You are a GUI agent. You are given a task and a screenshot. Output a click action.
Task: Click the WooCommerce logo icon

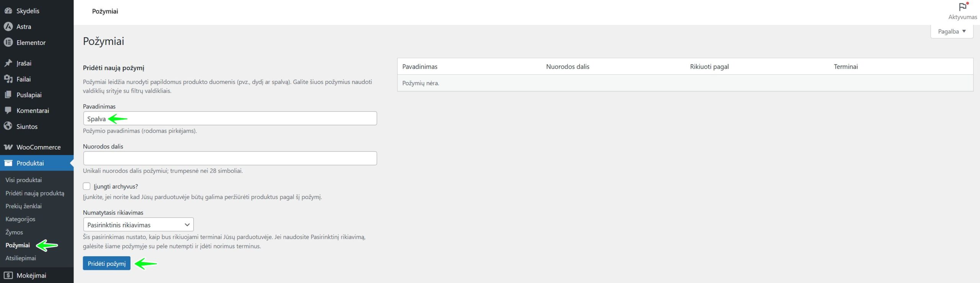(x=8, y=147)
